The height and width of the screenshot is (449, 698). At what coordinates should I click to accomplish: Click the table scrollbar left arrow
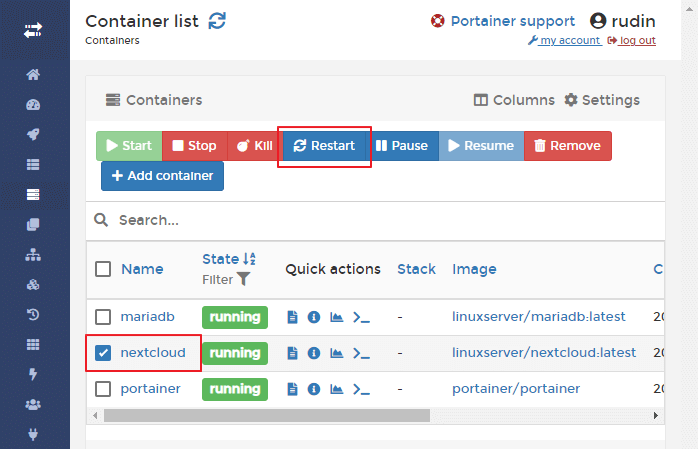tap(95, 416)
